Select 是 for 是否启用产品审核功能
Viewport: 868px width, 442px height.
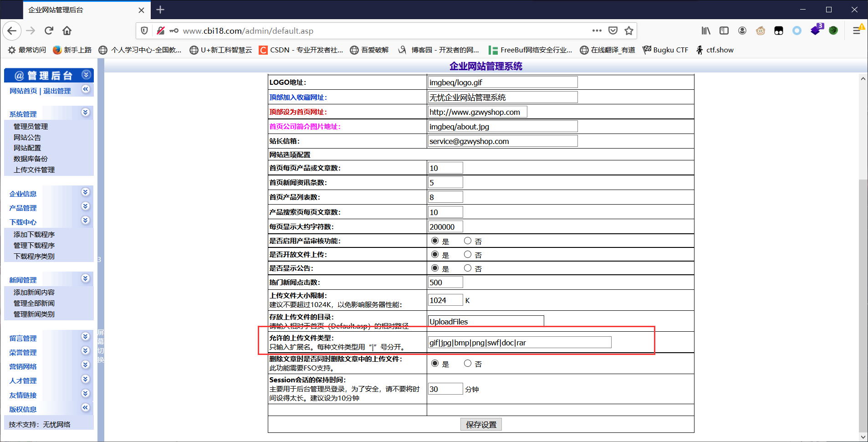tap(435, 241)
